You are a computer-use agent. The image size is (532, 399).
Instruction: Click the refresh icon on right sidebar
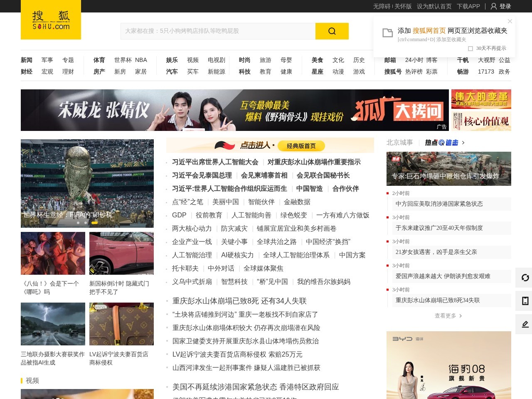pyautogui.click(x=525, y=278)
